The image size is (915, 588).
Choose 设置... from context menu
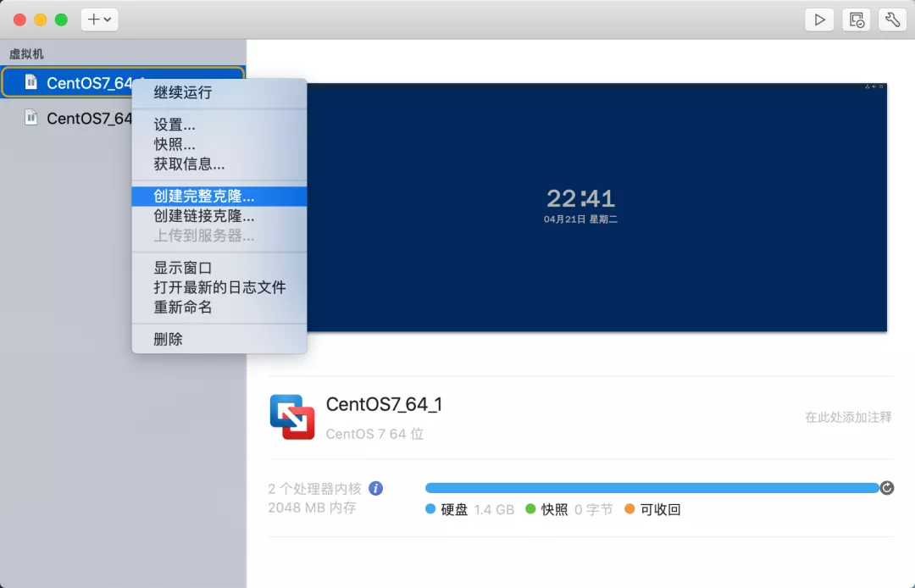219,125
